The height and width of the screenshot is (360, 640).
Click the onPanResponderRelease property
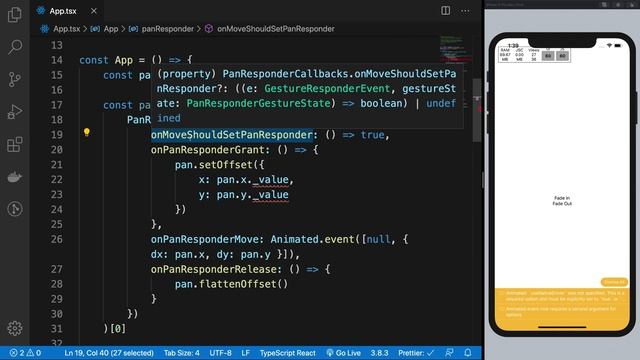pyautogui.click(x=213, y=269)
